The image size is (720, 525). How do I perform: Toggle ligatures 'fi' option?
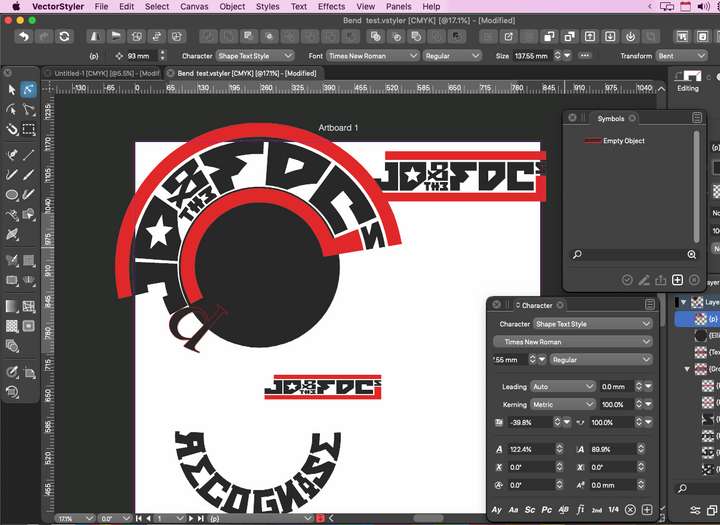[x=580, y=509]
